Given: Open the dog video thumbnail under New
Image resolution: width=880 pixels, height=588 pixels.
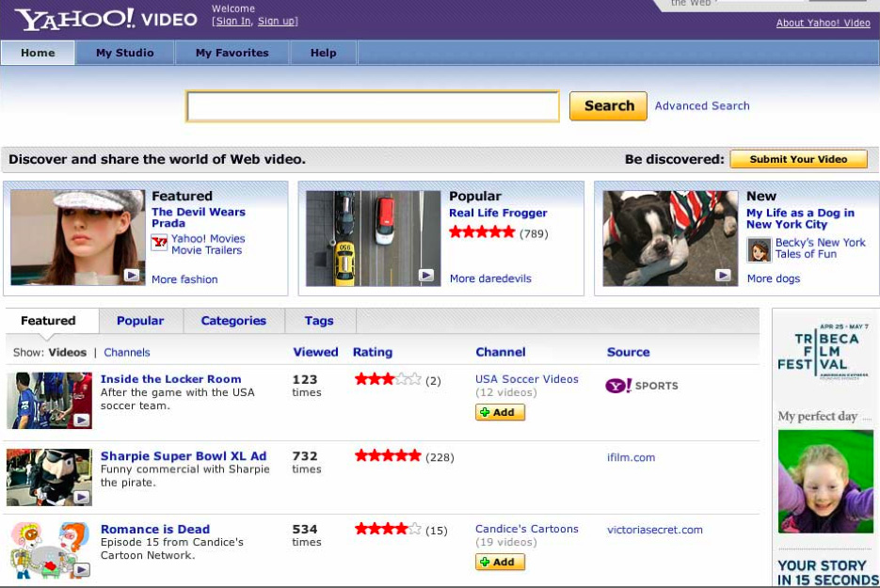Looking at the screenshot, I should tap(669, 238).
